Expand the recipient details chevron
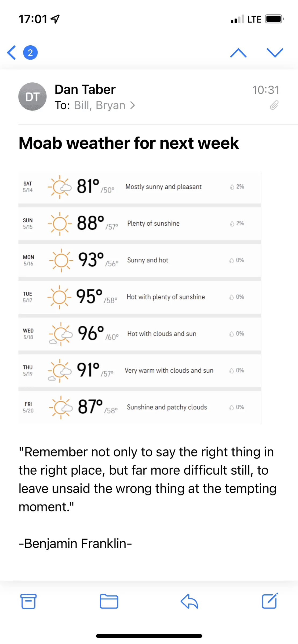This screenshot has height=644, width=298. pyautogui.click(x=132, y=105)
